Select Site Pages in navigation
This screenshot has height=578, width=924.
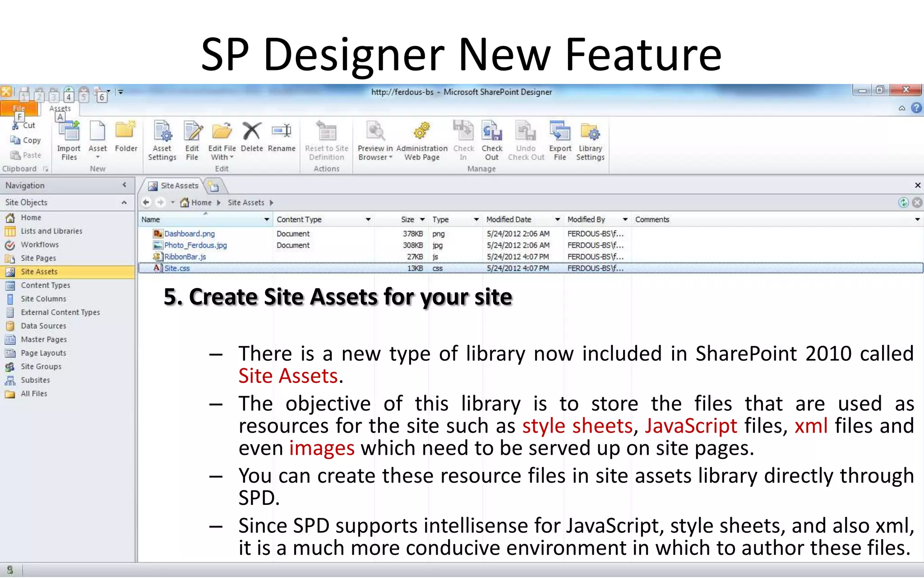[x=38, y=258]
